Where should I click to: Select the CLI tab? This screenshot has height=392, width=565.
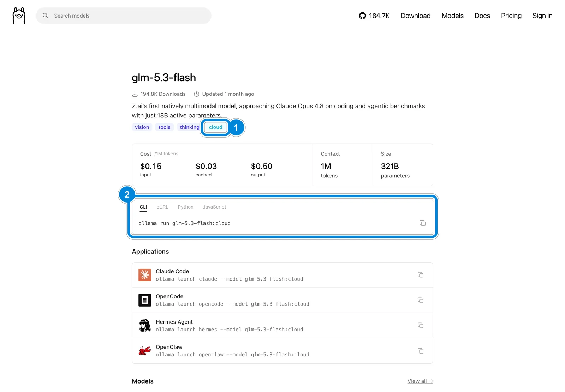[x=143, y=207]
